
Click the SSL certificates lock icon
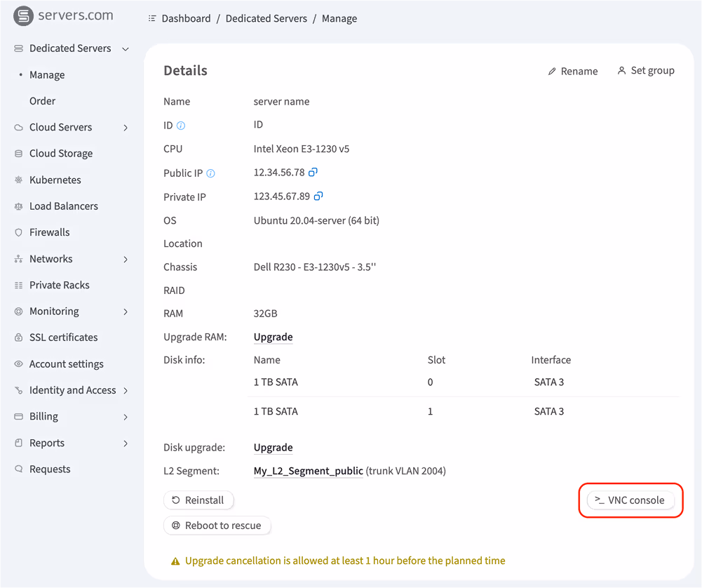coord(18,338)
